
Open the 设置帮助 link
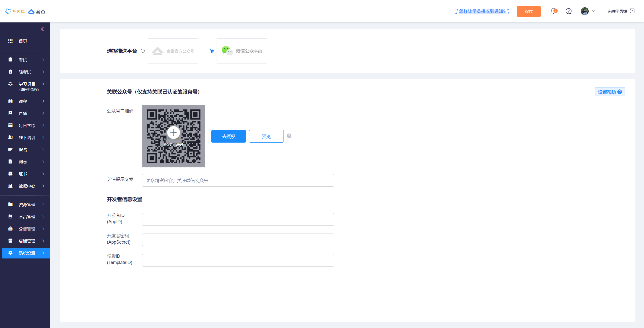pyautogui.click(x=610, y=92)
